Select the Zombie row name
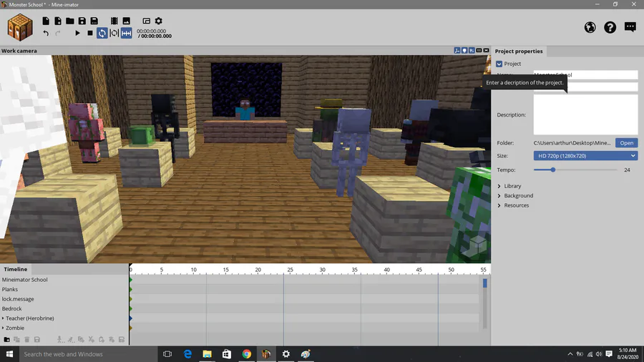 (x=15, y=328)
